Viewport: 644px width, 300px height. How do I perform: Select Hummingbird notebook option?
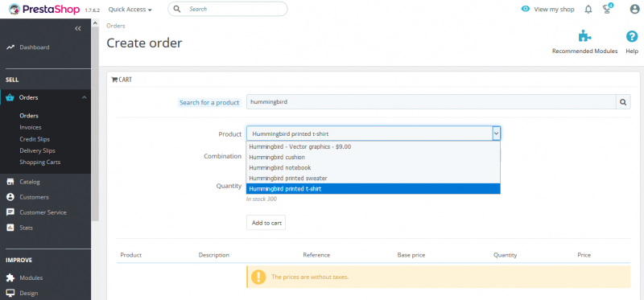[x=373, y=168]
